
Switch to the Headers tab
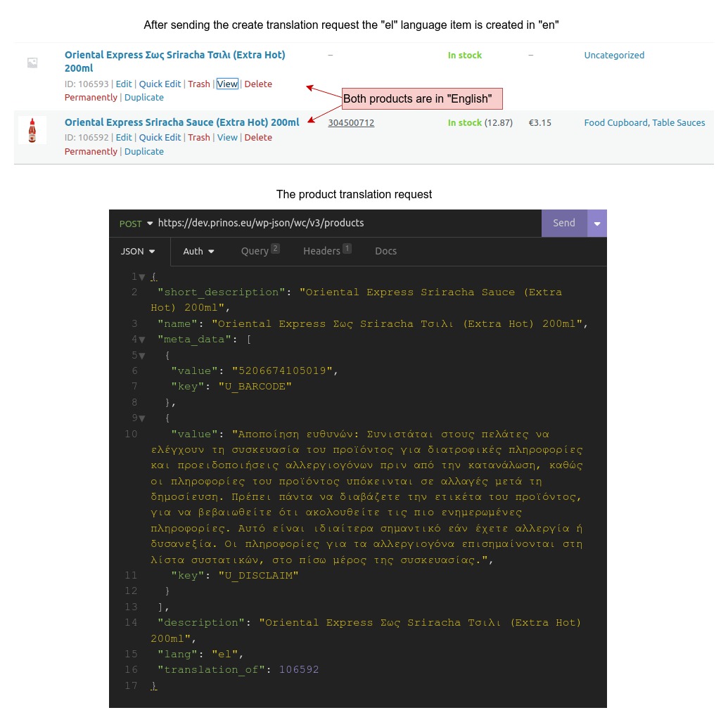pos(327,250)
